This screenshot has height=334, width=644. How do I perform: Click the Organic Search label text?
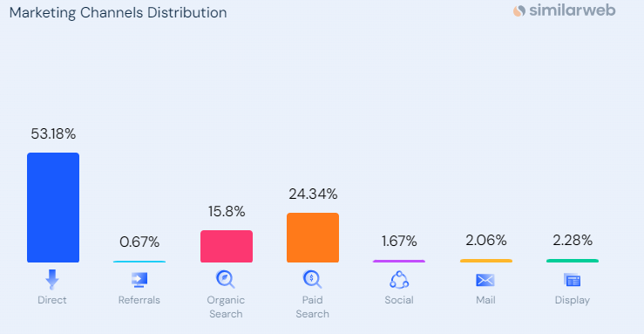pyautogui.click(x=226, y=307)
